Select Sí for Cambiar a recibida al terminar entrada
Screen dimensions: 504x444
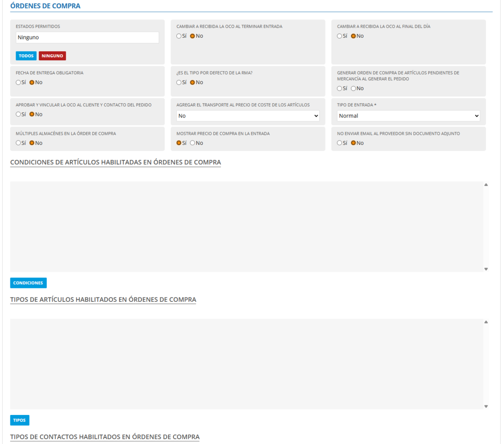click(179, 36)
